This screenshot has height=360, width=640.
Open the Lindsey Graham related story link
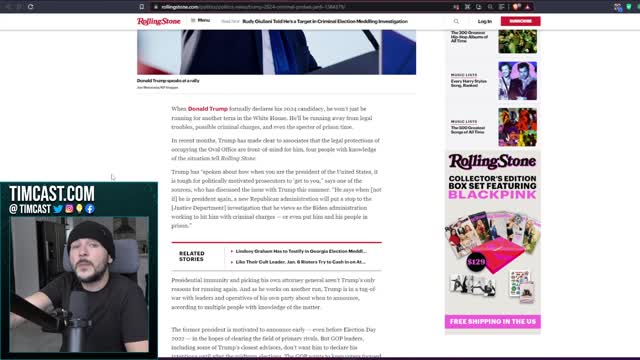301,251
